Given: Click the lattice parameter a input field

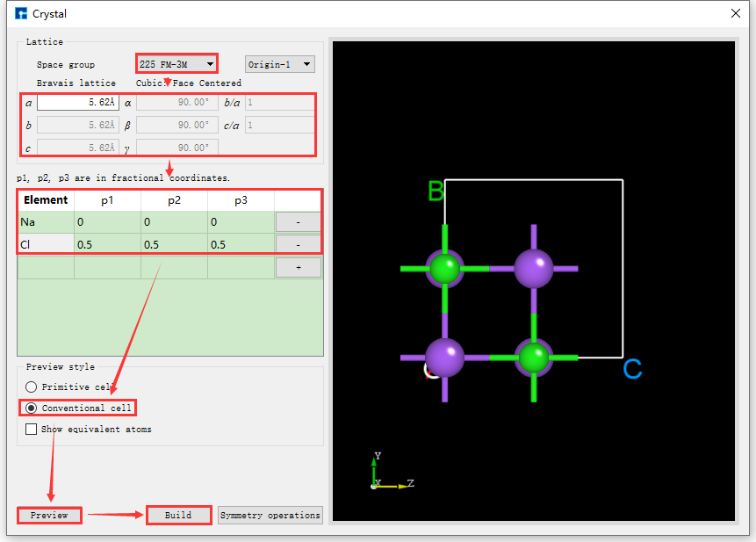Looking at the screenshot, I should (77, 103).
